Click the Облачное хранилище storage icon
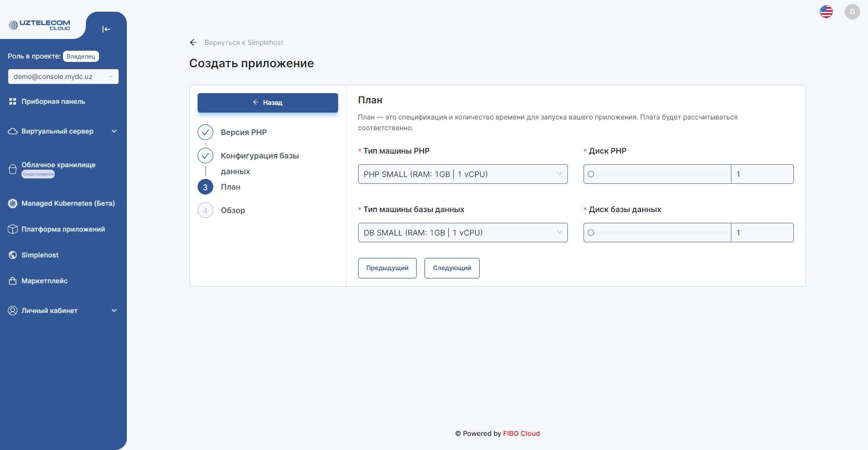The image size is (868, 450). tap(13, 168)
